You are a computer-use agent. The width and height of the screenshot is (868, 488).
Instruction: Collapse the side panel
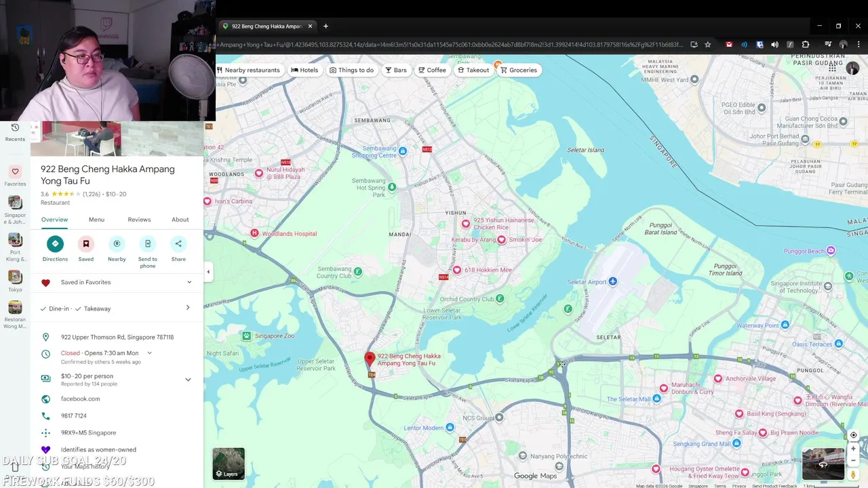(208, 272)
